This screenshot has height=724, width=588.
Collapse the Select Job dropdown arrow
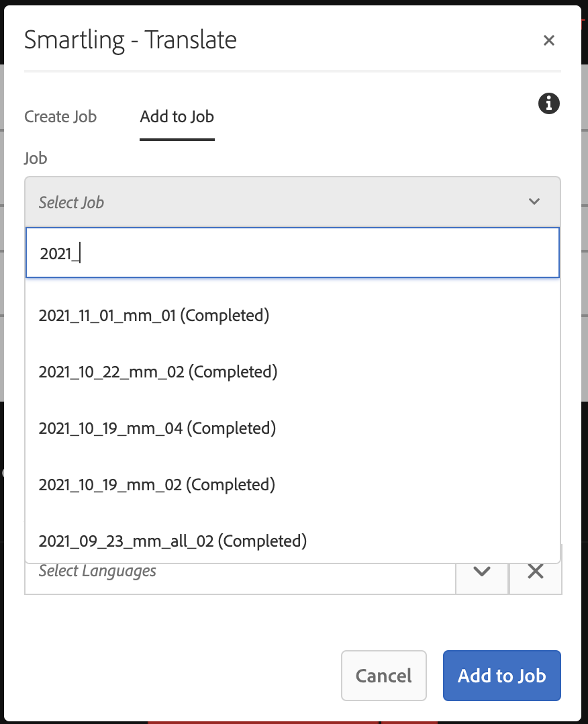[534, 201]
